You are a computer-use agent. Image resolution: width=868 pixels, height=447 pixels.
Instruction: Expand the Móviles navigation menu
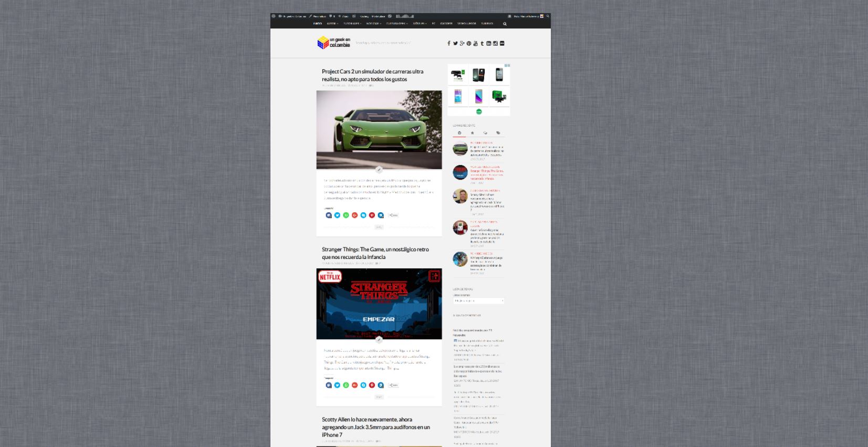(420, 24)
